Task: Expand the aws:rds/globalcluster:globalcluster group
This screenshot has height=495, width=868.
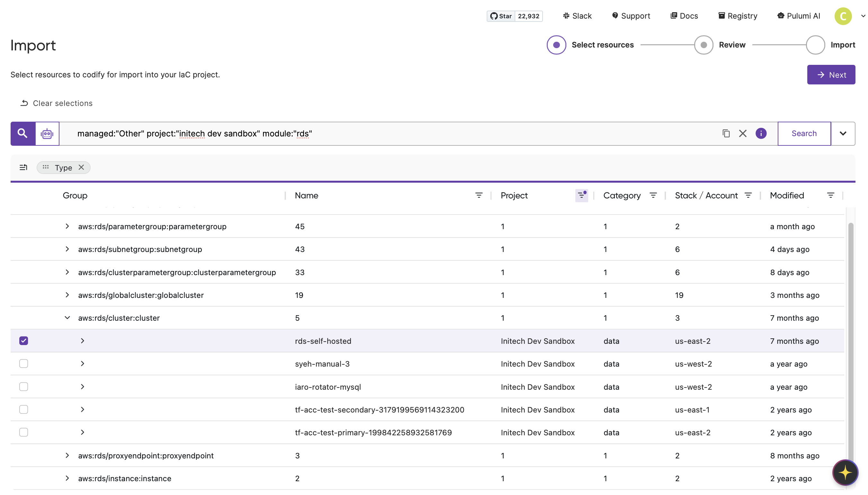Action: click(67, 295)
